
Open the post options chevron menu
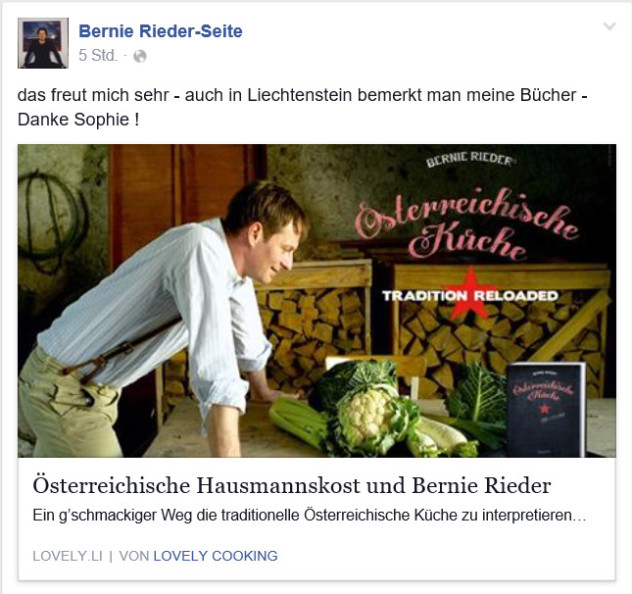(x=609, y=27)
